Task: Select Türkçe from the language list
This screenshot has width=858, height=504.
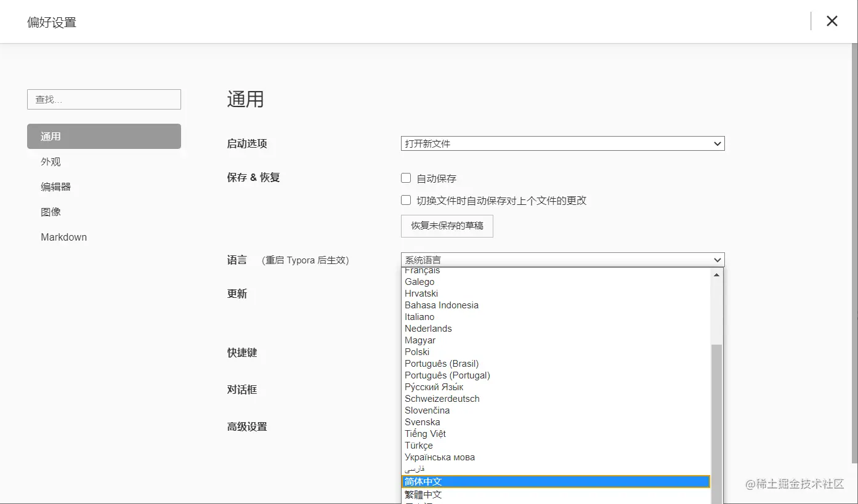Action: [556, 446]
